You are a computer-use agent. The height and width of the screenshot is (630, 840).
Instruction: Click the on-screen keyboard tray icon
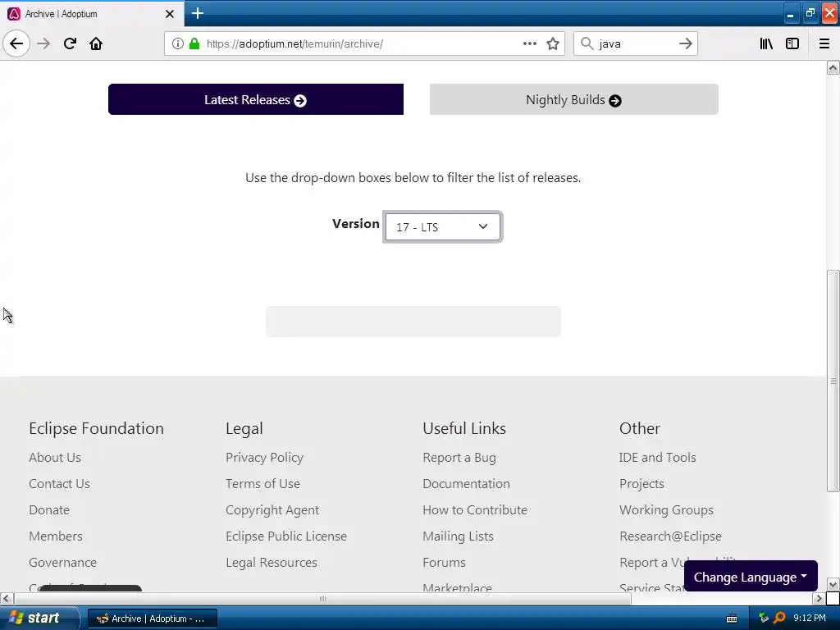pos(732,619)
